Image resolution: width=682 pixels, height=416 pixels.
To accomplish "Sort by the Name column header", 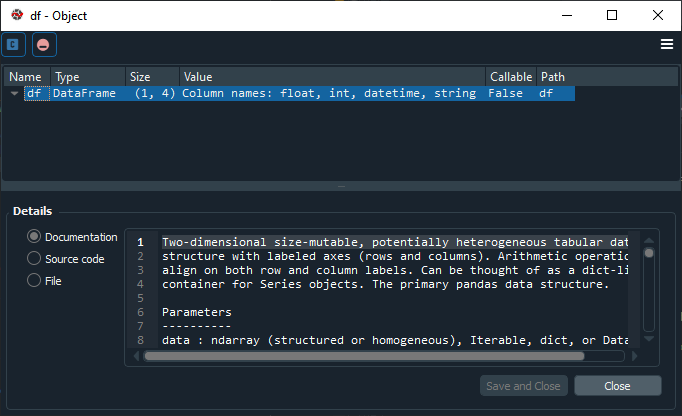I will pos(27,77).
